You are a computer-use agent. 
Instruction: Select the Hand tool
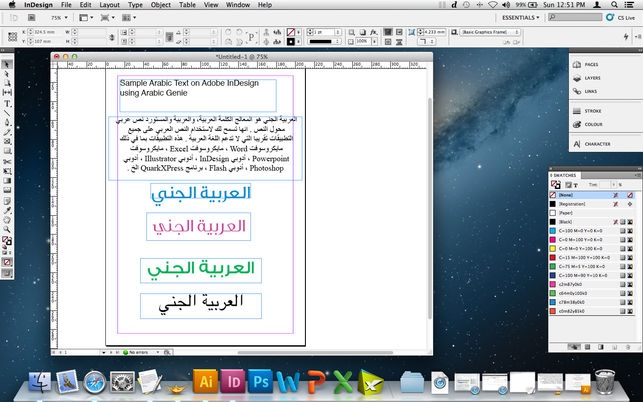[x=7, y=220]
